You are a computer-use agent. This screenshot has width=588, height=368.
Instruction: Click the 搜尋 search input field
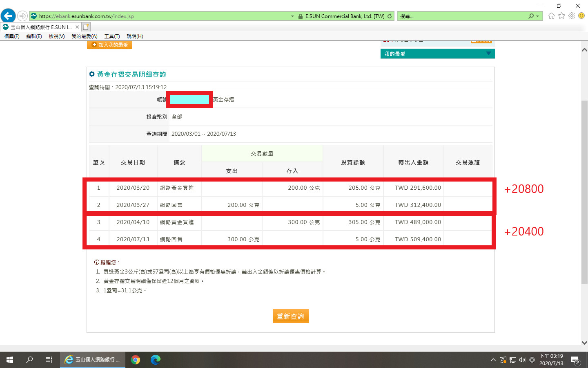[x=461, y=16]
